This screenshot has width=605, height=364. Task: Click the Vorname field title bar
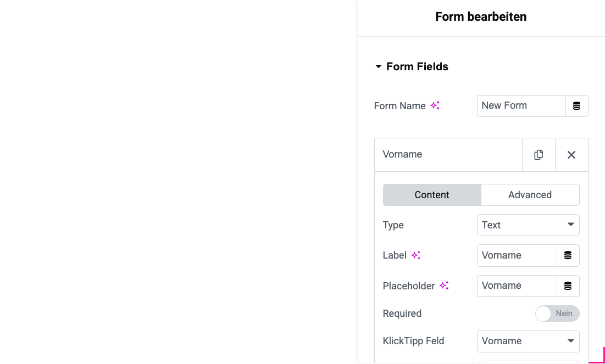pos(448,154)
